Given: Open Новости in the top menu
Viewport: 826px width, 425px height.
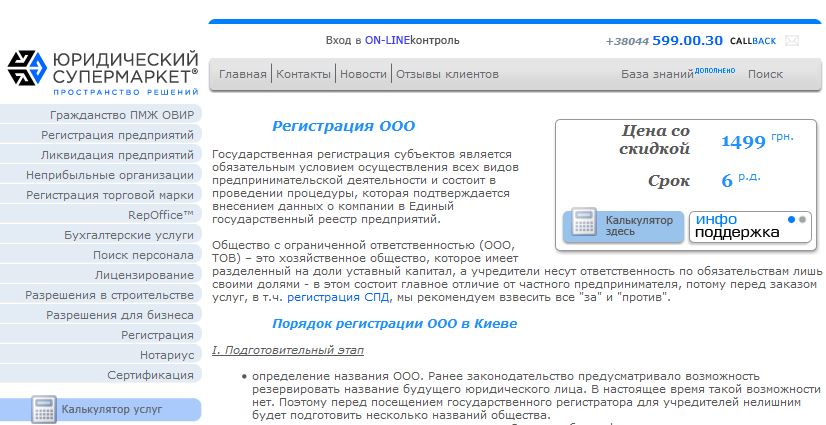Looking at the screenshot, I should tap(363, 74).
